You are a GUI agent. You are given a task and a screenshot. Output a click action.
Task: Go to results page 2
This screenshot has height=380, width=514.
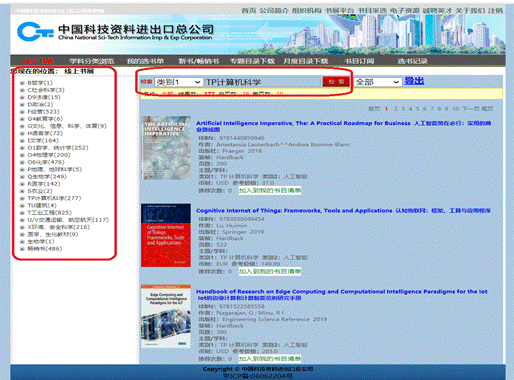(x=396, y=109)
